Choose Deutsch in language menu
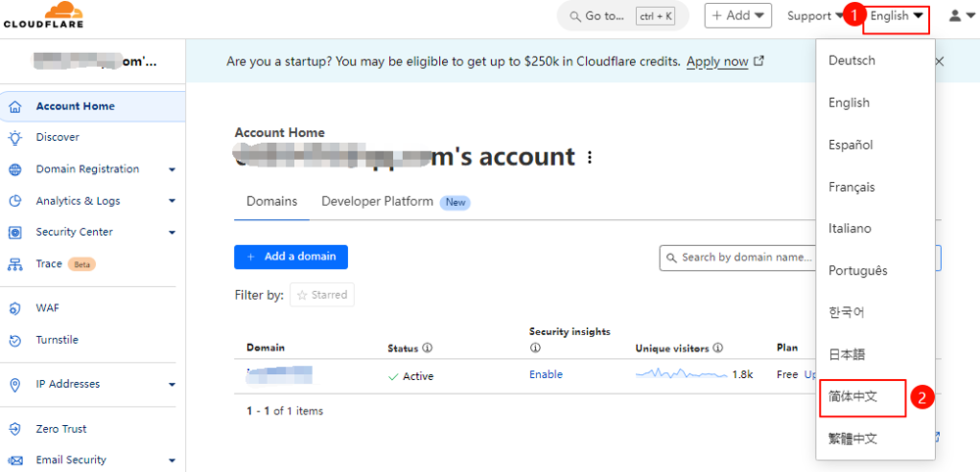980x472 pixels. click(852, 61)
